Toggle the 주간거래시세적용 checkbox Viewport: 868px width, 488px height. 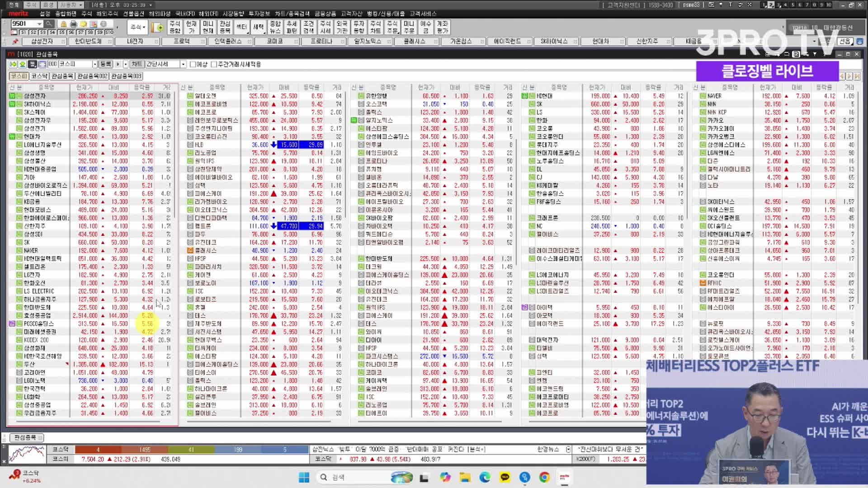pos(214,64)
